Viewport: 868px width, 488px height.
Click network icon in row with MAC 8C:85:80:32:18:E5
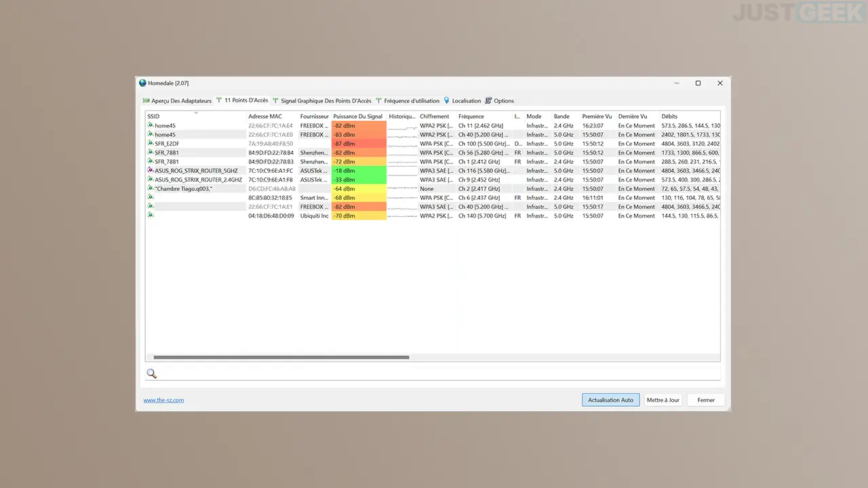[151, 198]
